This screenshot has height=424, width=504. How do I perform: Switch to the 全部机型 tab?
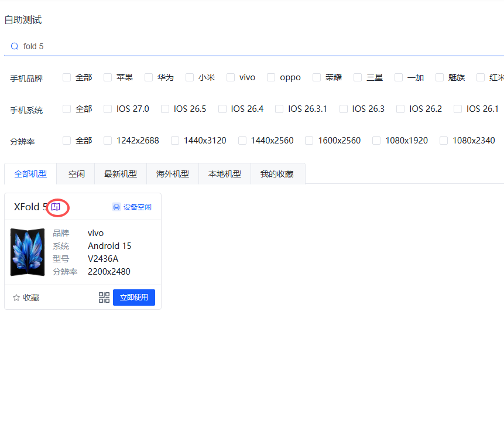[x=30, y=174]
